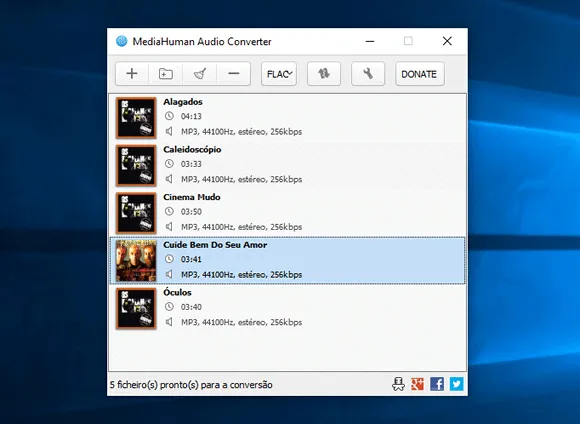
Task: Click the Óculos MP3 format info text
Action: tap(241, 323)
